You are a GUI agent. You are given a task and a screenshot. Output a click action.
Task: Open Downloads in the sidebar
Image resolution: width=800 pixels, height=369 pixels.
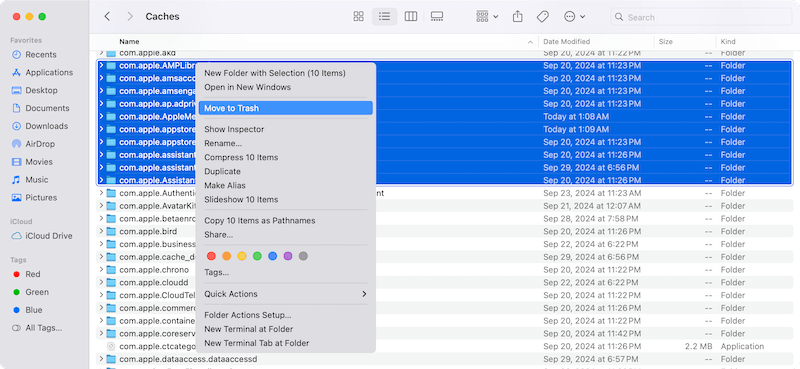pyautogui.click(x=40, y=126)
